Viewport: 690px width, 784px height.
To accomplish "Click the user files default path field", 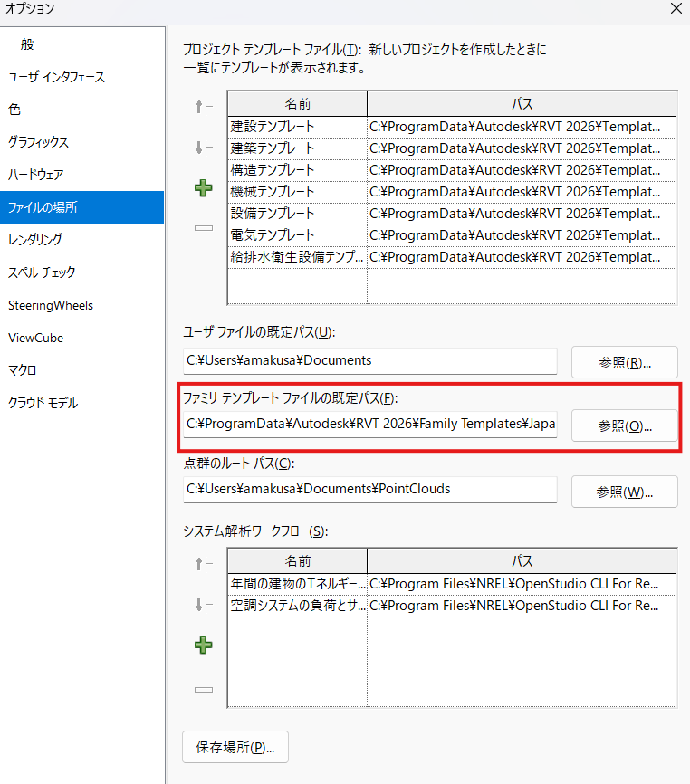I will coord(369,360).
